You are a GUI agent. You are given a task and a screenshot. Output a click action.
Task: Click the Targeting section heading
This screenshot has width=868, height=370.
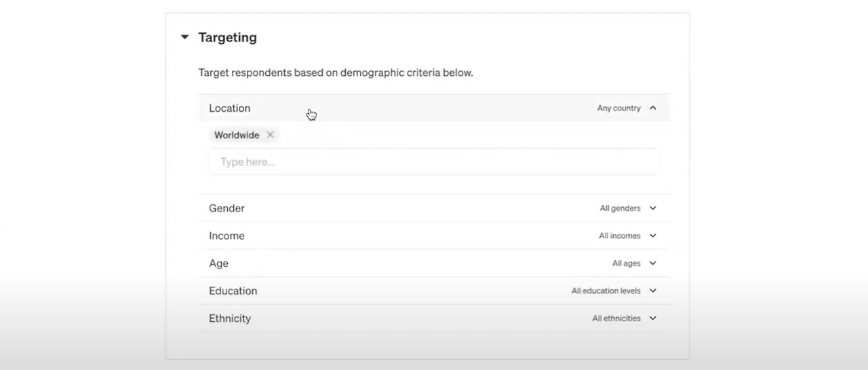pos(227,37)
